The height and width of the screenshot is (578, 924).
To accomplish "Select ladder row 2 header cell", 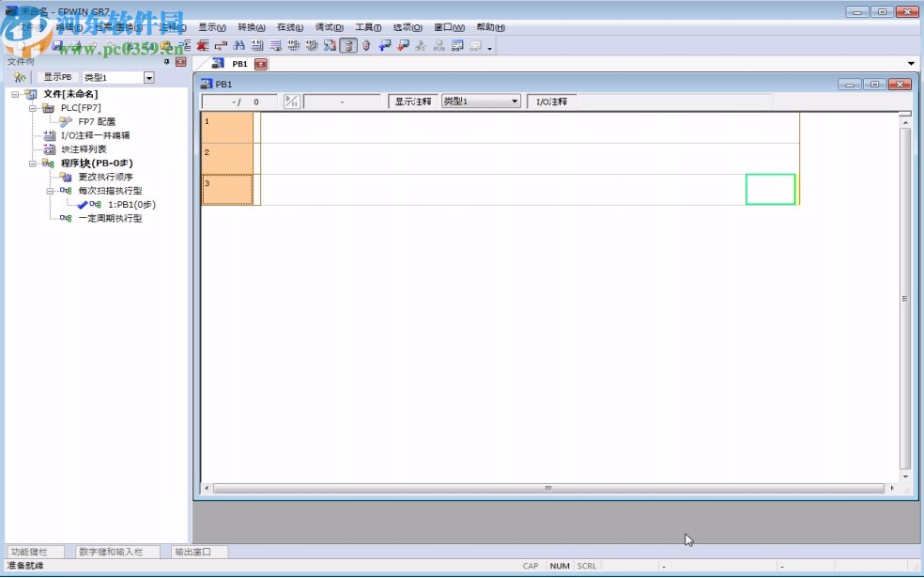I will click(x=227, y=159).
